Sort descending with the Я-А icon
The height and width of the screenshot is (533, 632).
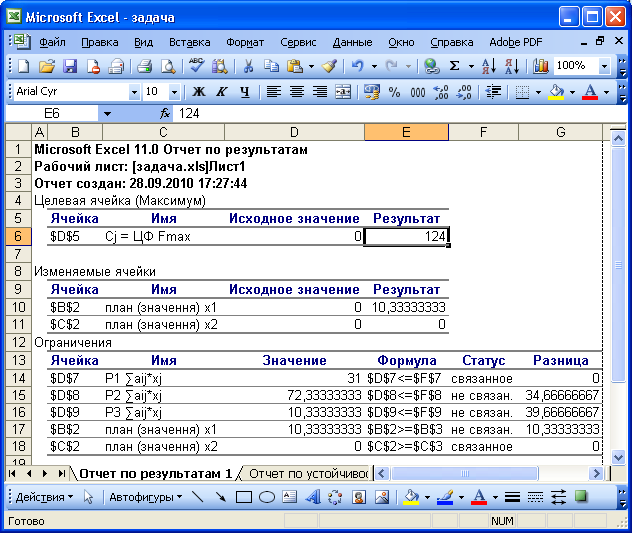point(512,66)
